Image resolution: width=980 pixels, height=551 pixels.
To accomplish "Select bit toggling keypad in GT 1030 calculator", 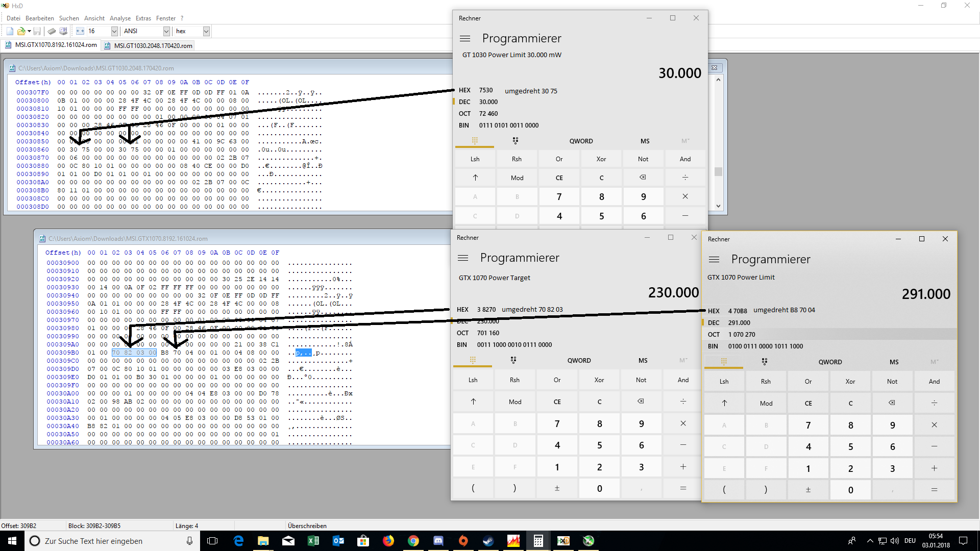I will 516,141.
